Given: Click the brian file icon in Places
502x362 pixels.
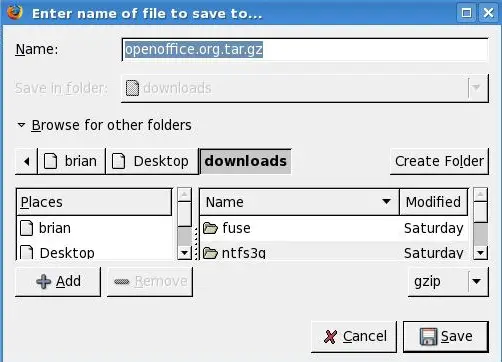Looking at the screenshot, I should pos(26,228).
